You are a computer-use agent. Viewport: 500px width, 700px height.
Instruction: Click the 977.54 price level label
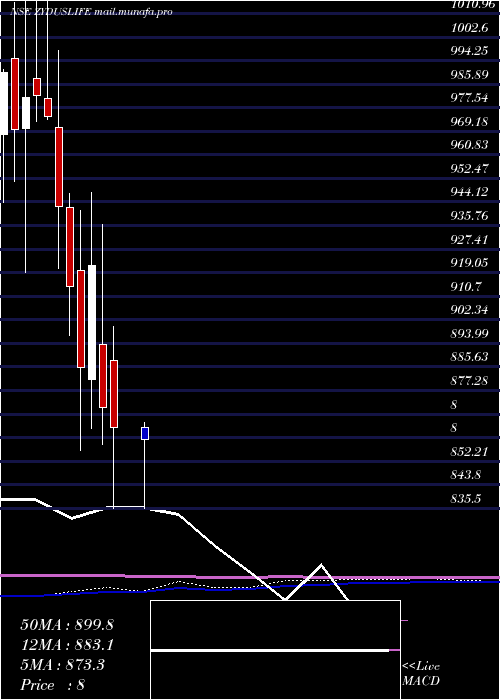pos(469,98)
